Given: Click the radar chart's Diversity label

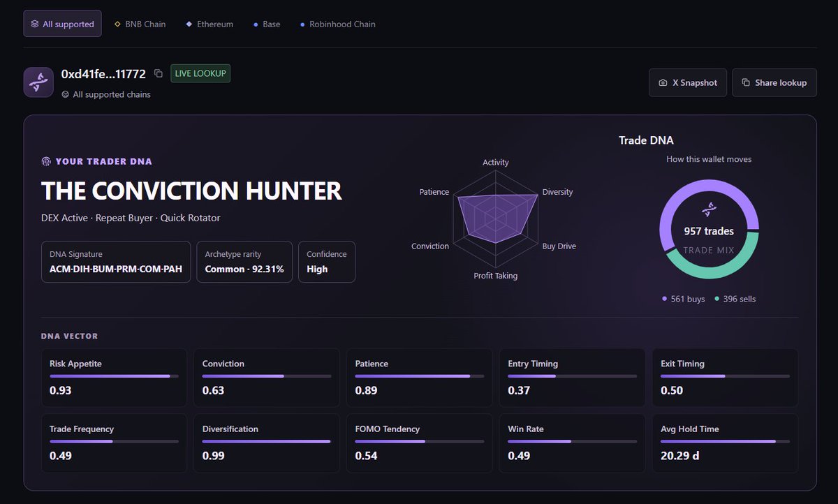Looking at the screenshot, I should [557, 192].
